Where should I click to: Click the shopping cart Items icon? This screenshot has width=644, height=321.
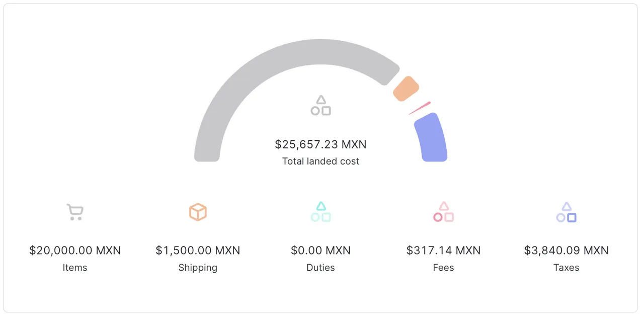point(75,212)
